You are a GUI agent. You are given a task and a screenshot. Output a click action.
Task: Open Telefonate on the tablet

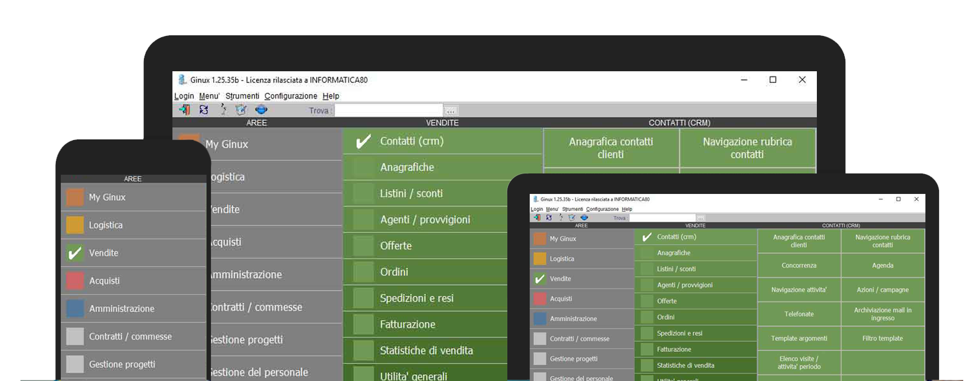(x=799, y=314)
